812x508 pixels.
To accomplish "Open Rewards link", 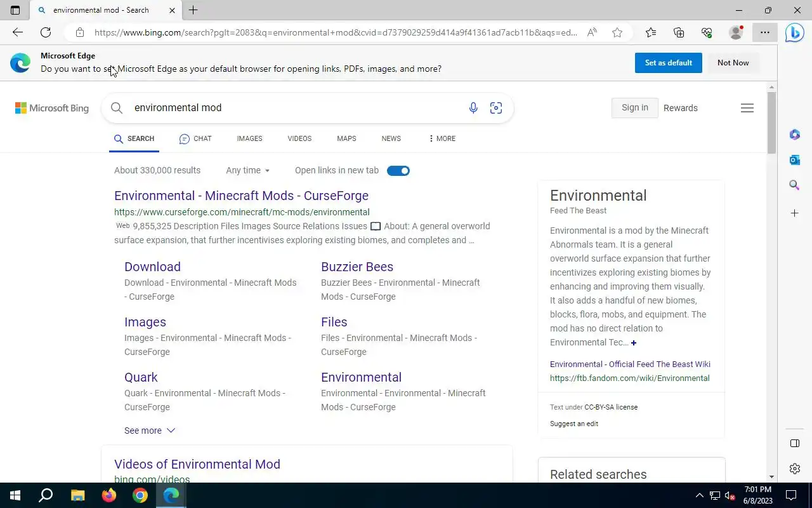I will pyautogui.click(x=681, y=108).
